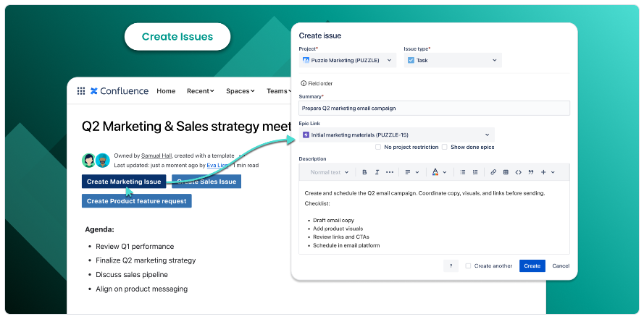
Task: Enable Show done epics checkbox
Action: (x=444, y=147)
